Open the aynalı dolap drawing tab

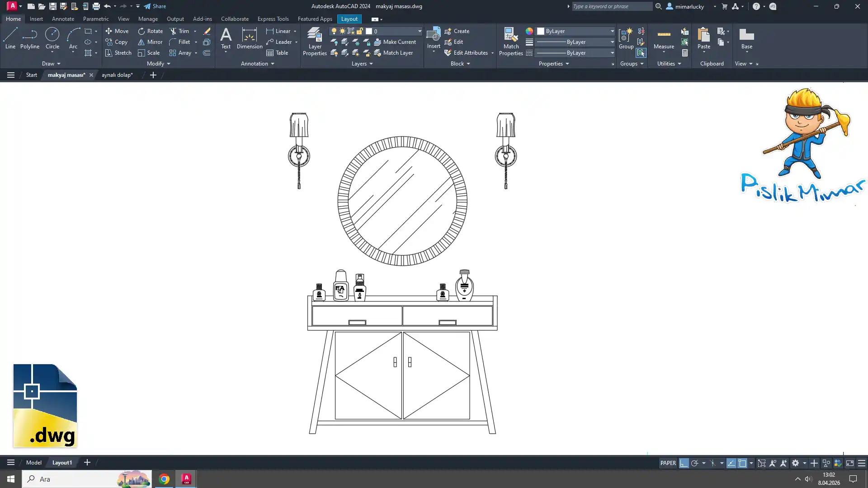[x=117, y=75]
